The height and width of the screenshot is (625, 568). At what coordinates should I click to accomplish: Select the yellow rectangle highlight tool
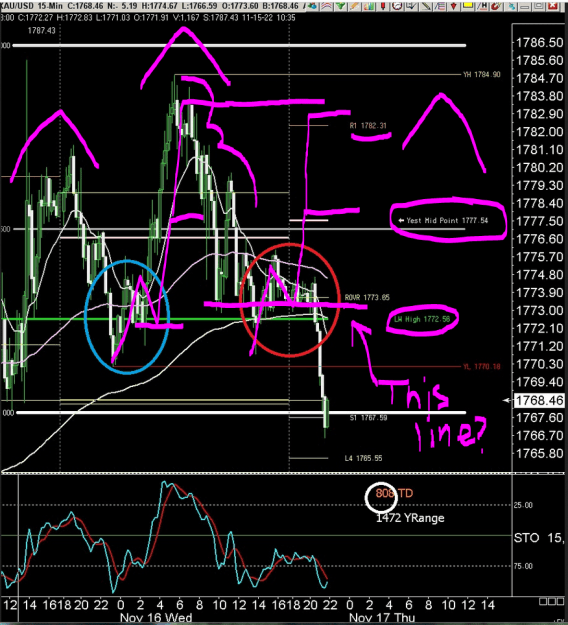468,6
